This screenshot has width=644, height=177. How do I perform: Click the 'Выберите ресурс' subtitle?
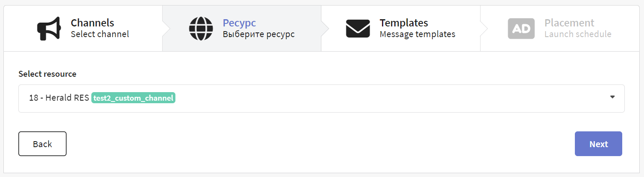tap(259, 34)
